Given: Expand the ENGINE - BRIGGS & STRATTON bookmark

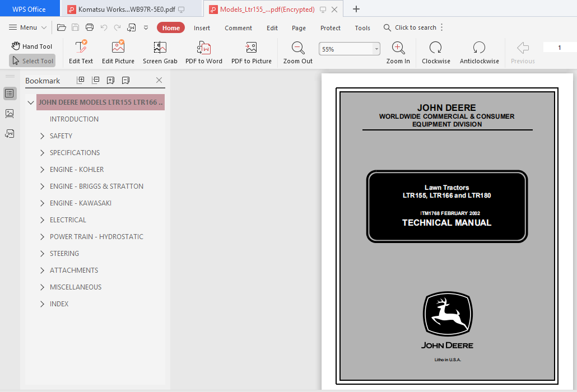Looking at the screenshot, I should (x=43, y=186).
